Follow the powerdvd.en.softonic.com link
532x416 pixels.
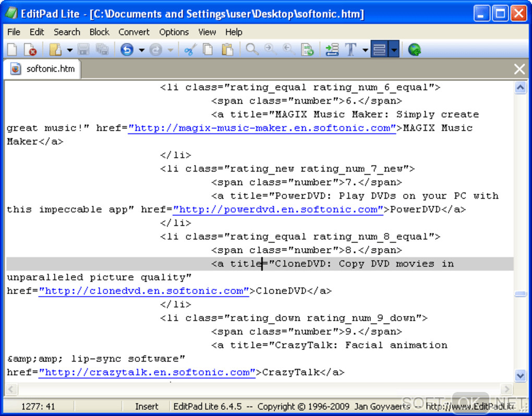(x=278, y=210)
